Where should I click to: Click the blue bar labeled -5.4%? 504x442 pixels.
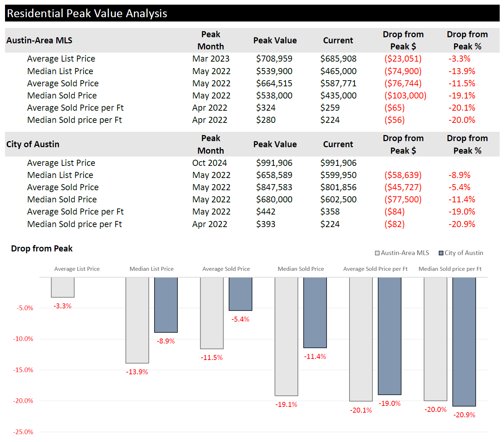tap(241, 294)
